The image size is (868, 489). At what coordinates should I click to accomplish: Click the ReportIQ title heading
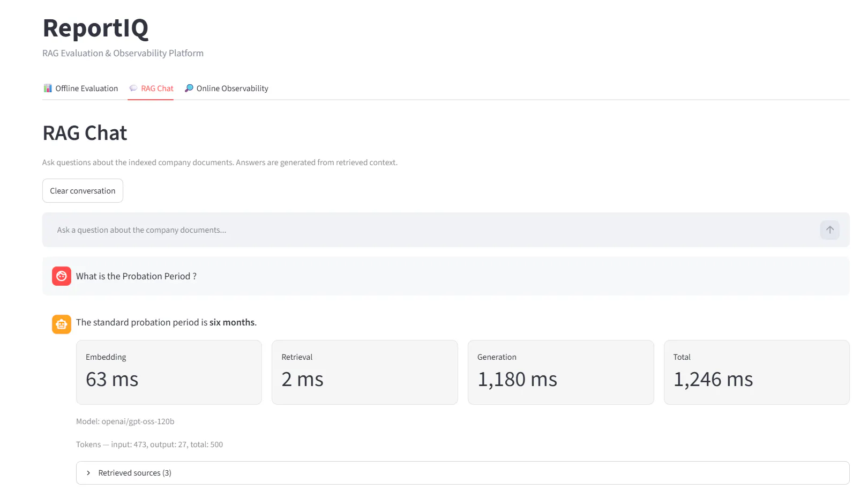point(95,28)
